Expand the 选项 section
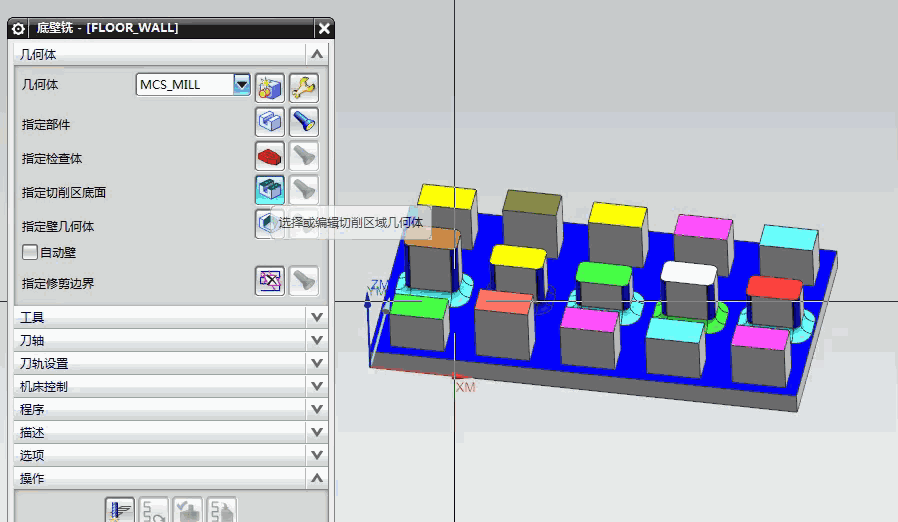Screen dimensions: 898x522 tap(317, 455)
